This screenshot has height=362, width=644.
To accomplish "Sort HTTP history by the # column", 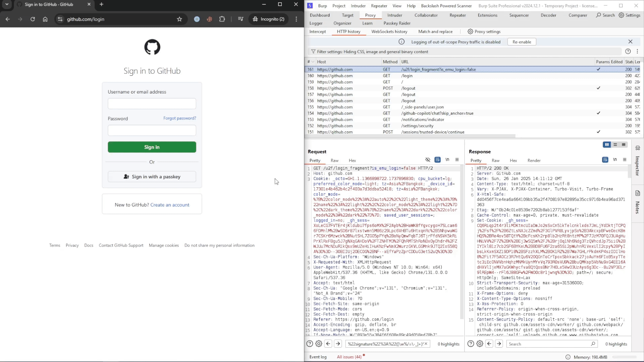I will tap(311, 62).
